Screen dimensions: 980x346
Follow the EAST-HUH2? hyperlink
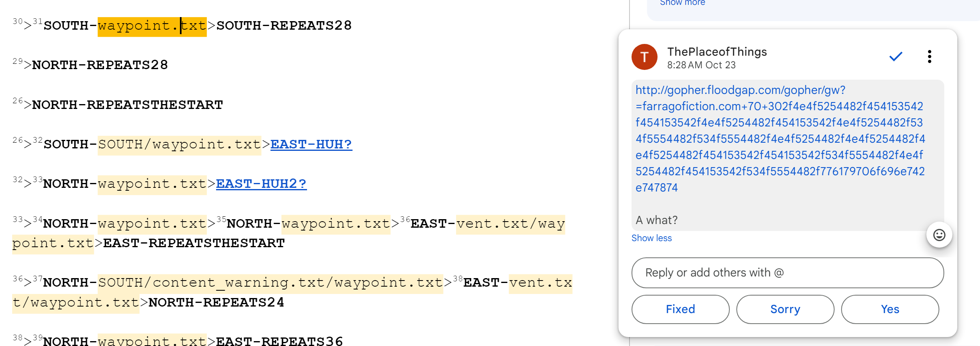[261, 184]
